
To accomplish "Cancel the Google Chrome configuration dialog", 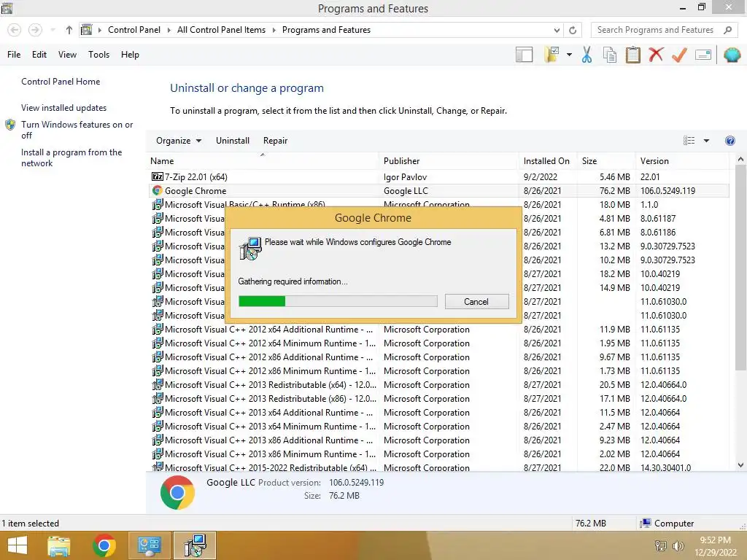I will (476, 301).
